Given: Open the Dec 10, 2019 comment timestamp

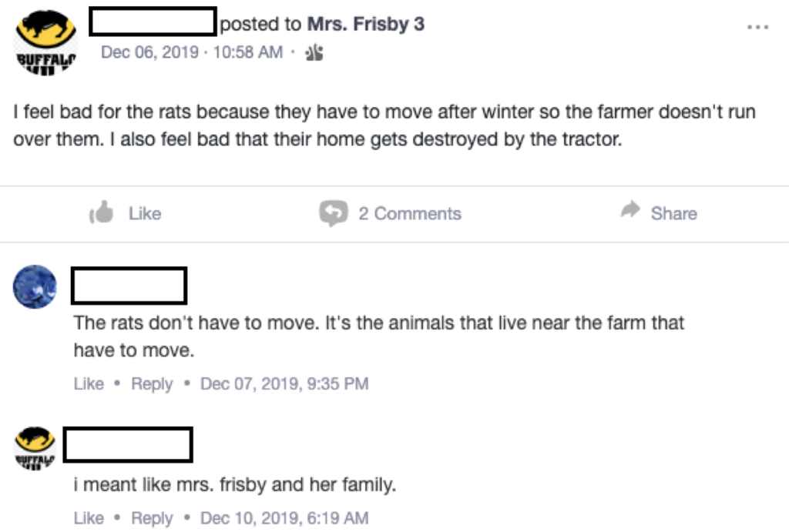Looking at the screenshot, I should (x=284, y=518).
